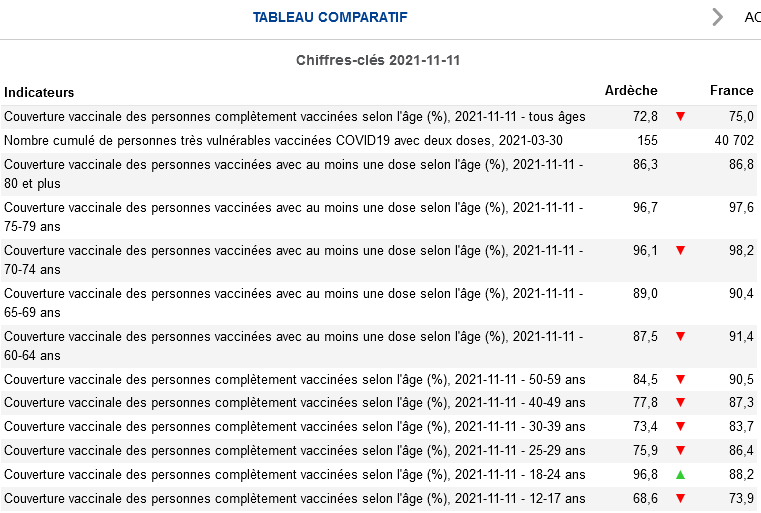Click the France column header

(x=731, y=91)
